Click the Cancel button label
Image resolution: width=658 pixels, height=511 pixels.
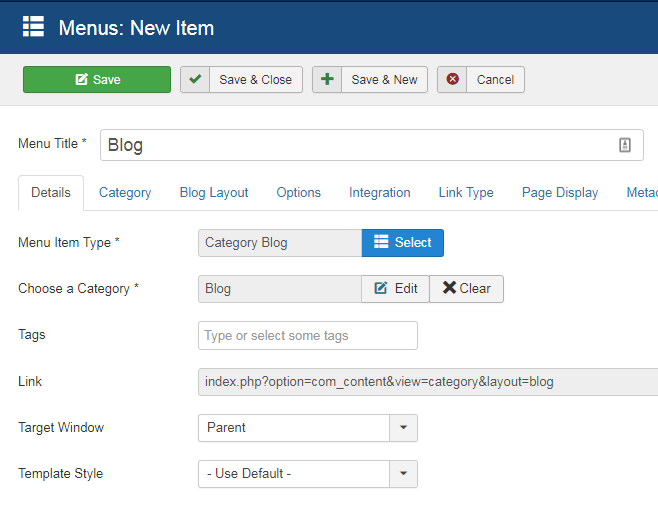[495, 79]
